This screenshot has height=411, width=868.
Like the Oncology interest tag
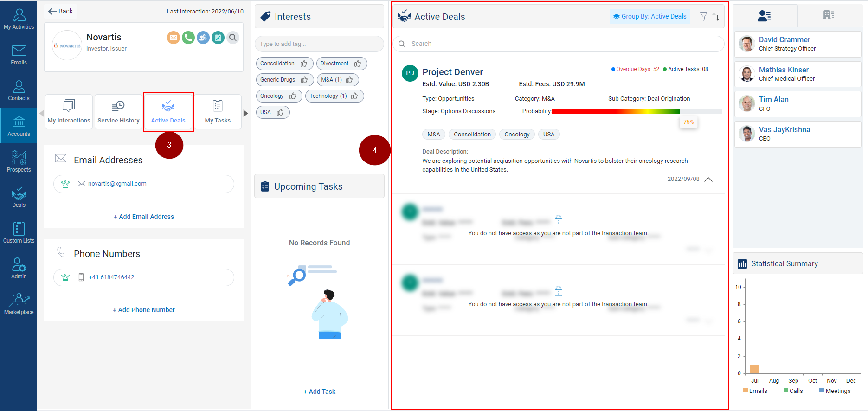(293, 96)
